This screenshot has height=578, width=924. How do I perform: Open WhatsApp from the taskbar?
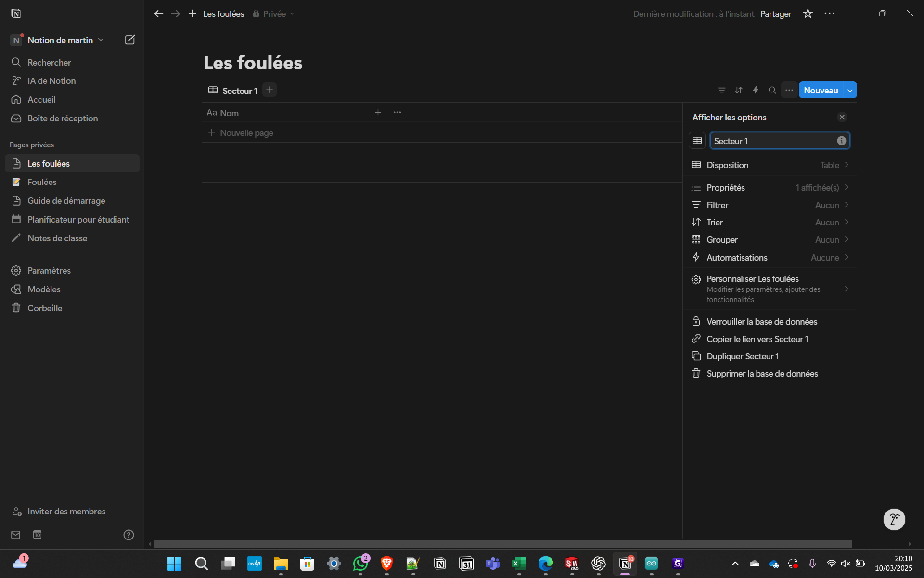360,564
